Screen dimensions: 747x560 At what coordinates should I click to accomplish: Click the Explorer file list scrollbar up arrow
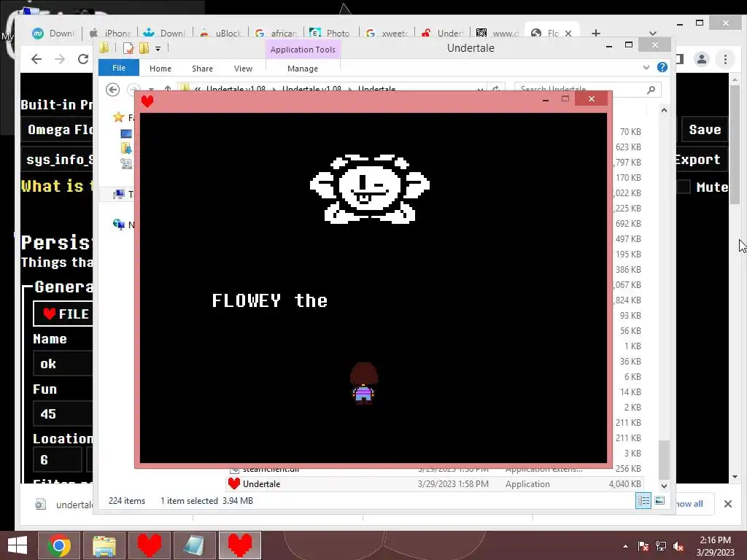664,111
